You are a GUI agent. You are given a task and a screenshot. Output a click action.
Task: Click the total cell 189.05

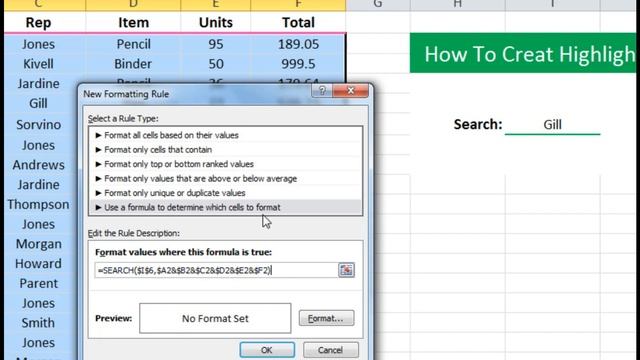coord(298,44)
